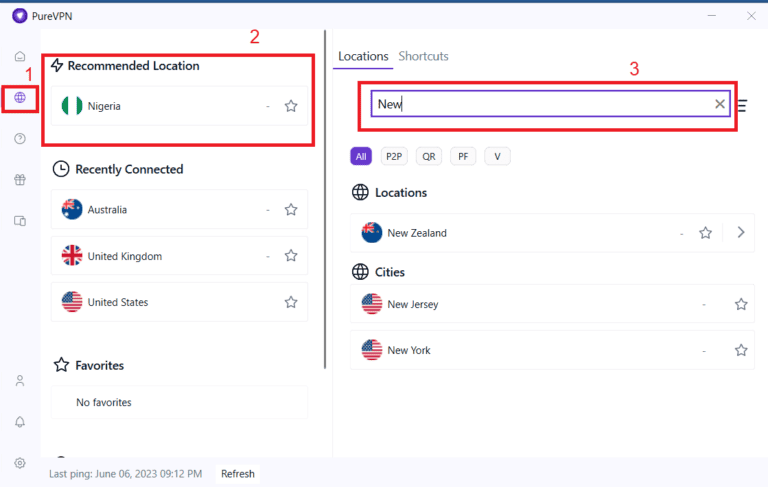Click the No favorites placeholder text

(x=104, y=402)
